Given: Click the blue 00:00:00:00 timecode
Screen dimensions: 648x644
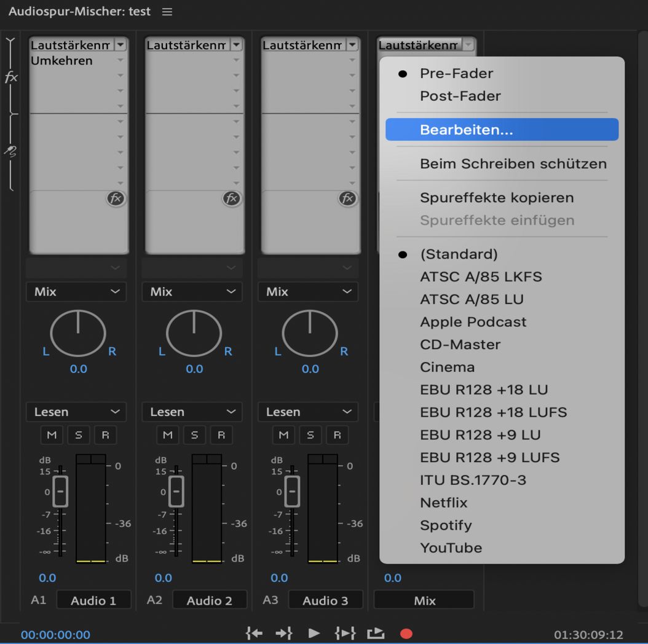Looking at the screenshot, I should click(55, 635).
